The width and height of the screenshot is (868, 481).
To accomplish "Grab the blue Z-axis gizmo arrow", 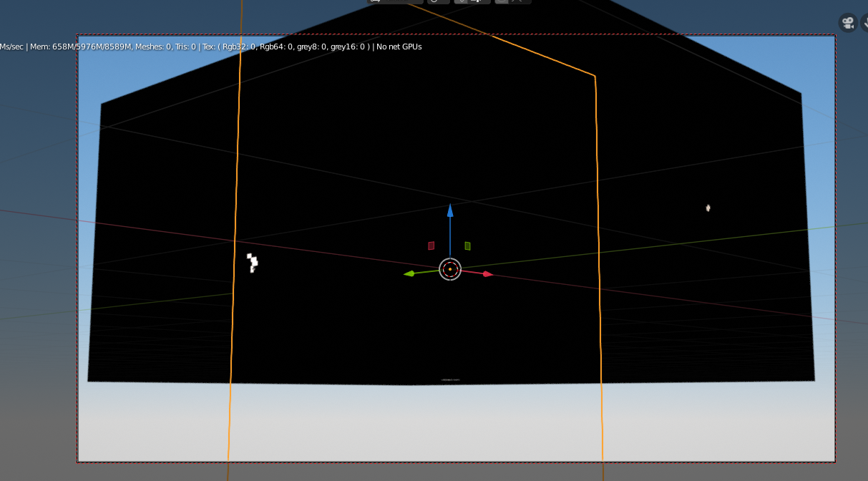I will 450,210.
